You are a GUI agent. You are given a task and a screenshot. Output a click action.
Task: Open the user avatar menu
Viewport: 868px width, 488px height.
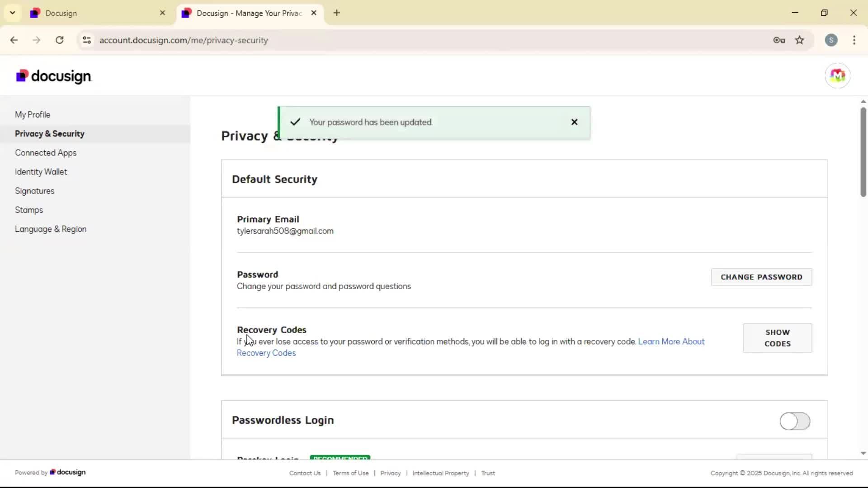pos(837,75)
